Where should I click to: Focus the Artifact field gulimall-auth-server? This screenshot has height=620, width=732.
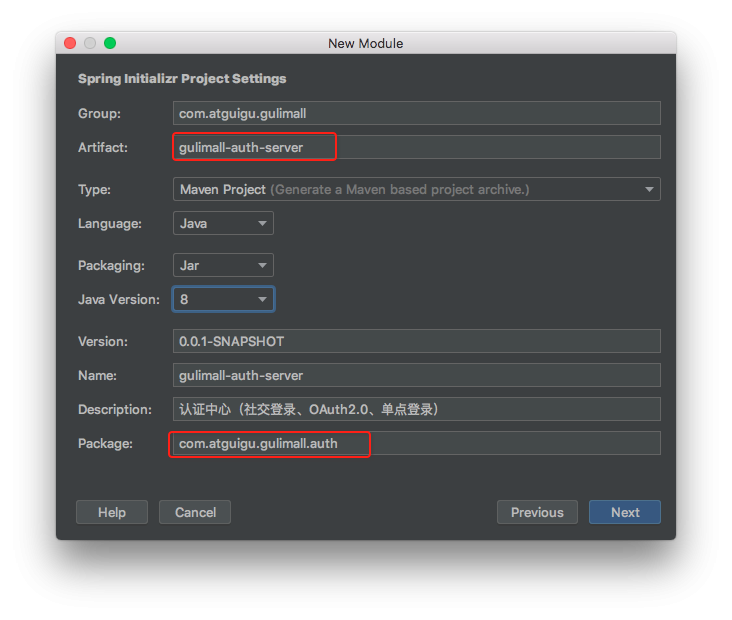(x=416, y=147)
